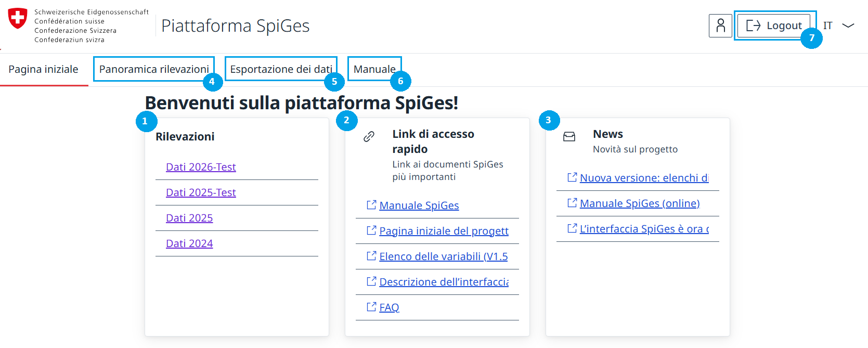Expand the IT language dropdown

coord(838,25)
